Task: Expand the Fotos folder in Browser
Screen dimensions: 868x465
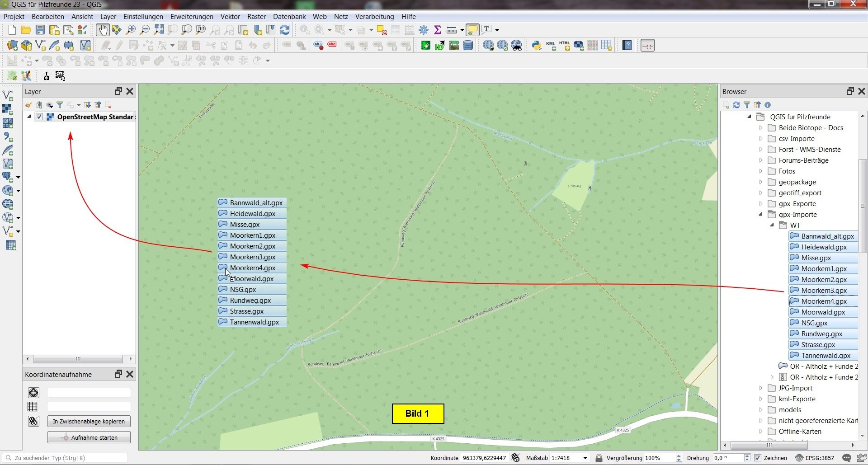Action: (x=761, y=171)
